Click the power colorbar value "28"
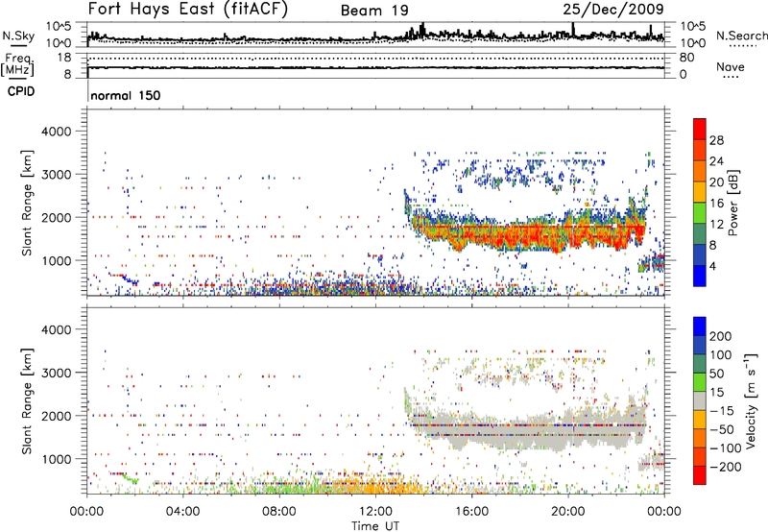Screen dimensions: 768x532 716,140
